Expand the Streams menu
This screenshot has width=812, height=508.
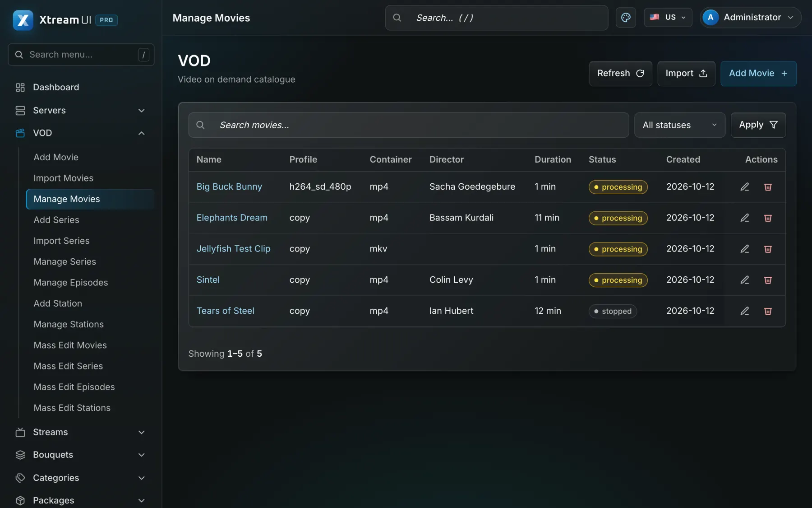tap(81, 432)
